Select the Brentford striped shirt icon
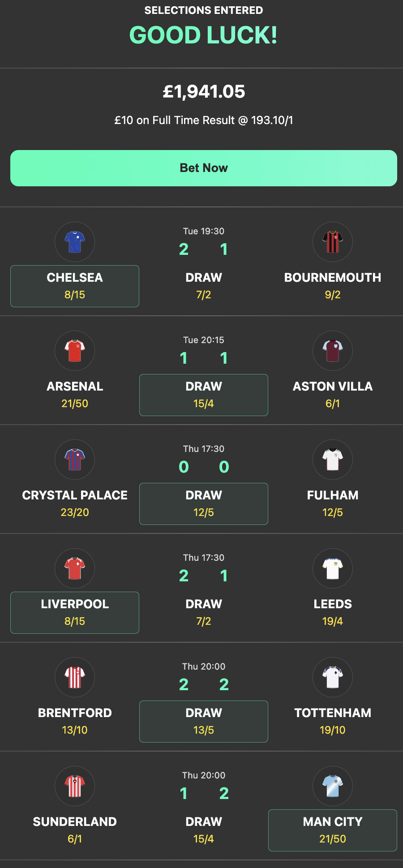This screenshot has height=868, width=403. [x=74, y=677]
